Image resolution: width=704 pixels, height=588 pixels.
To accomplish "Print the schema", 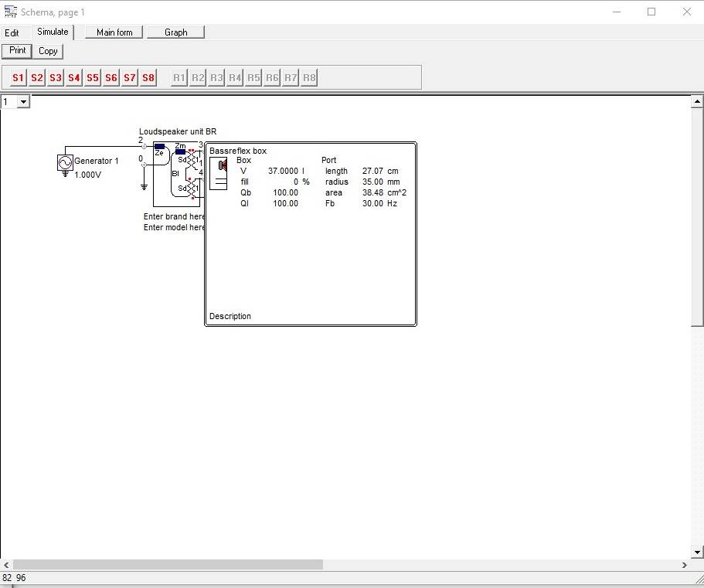I will tap(17, 51).
